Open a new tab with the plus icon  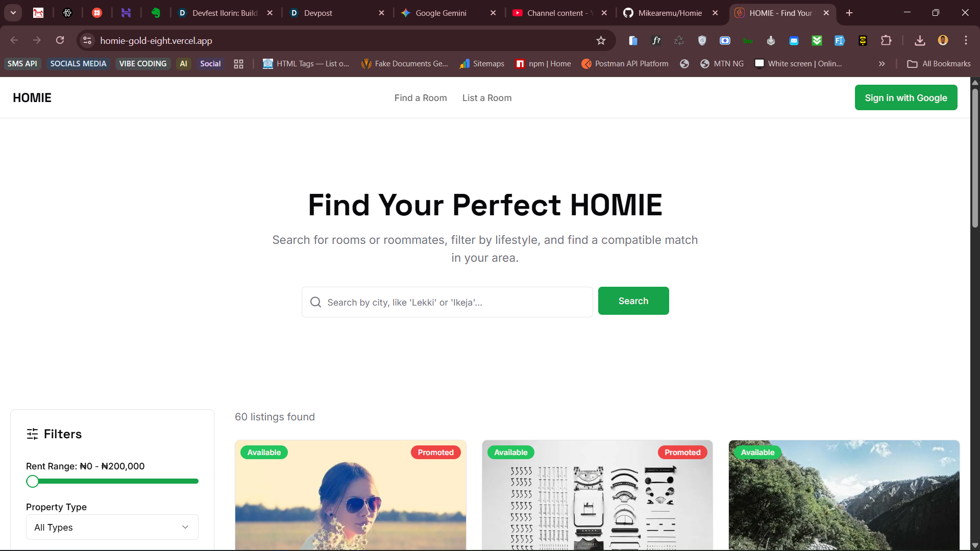point(849,13)
